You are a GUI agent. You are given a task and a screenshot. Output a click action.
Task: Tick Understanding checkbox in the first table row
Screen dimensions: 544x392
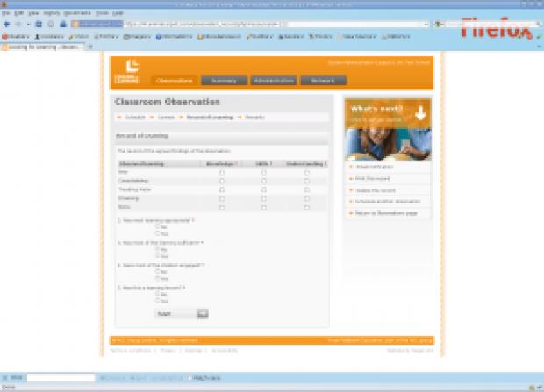coord(307,173)
